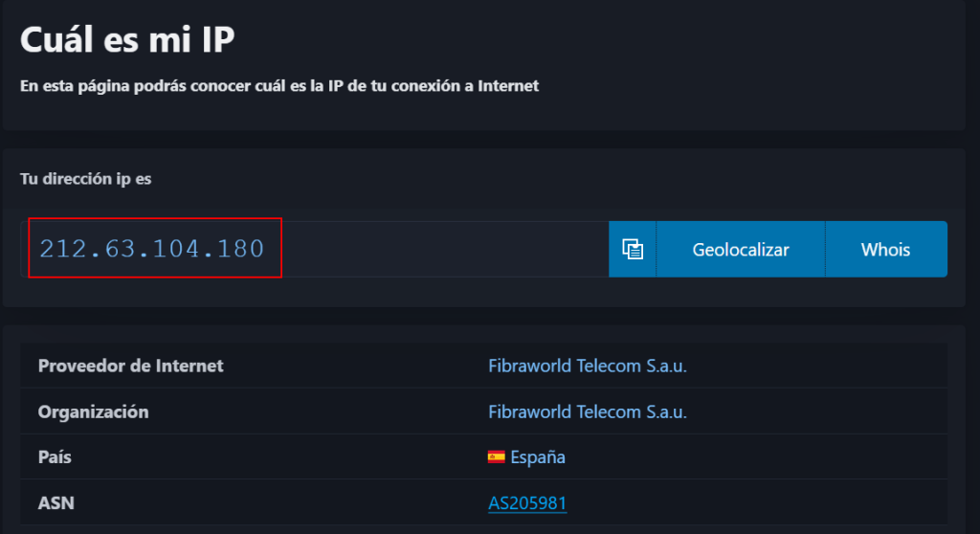Click the page description under the heading
The width and height of the screenshot is (980, 534).
279,86
